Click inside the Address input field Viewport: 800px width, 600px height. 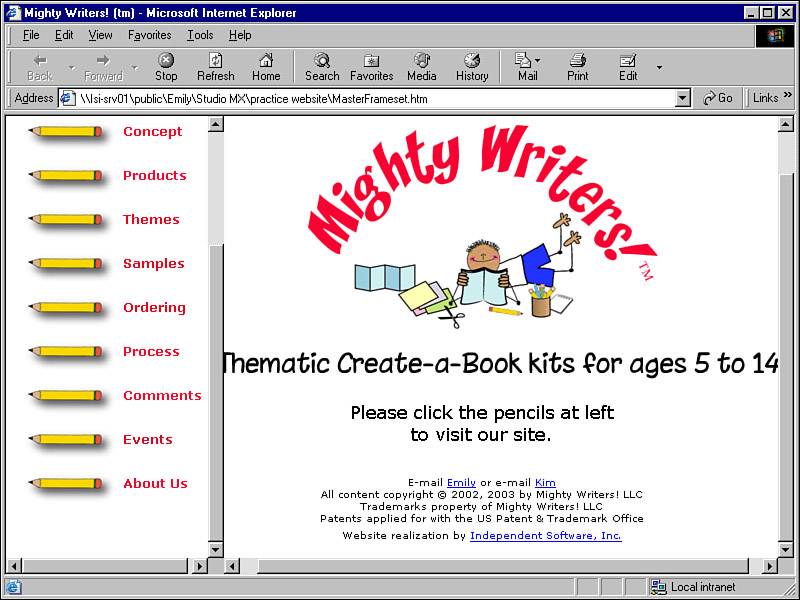(375, 98)
